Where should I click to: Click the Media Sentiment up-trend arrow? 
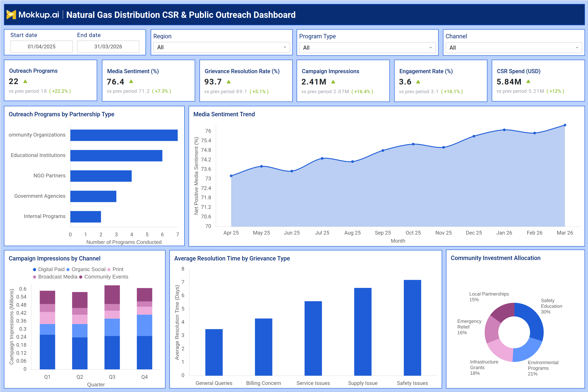tap(131, 81)
